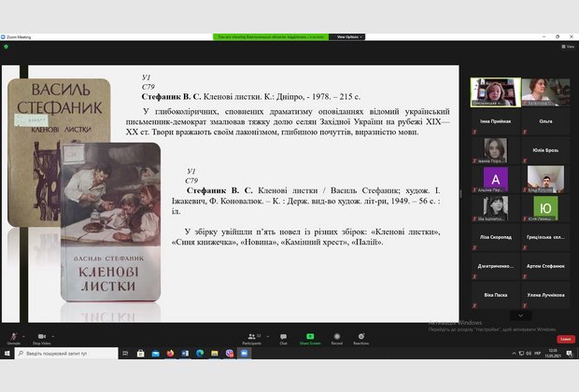The image size is (579, 392).
Task: Toggle Stop Video camera button
Action: (x=41, y=337)
